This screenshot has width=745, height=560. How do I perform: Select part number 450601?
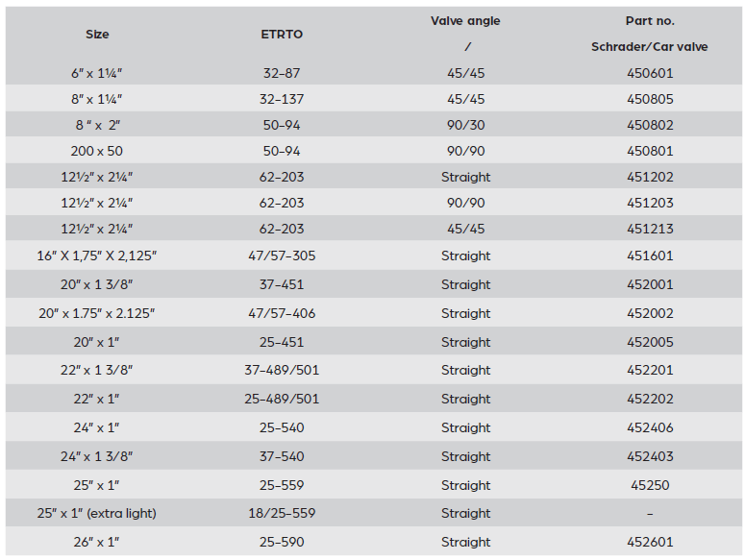click(x=650, y=73)
